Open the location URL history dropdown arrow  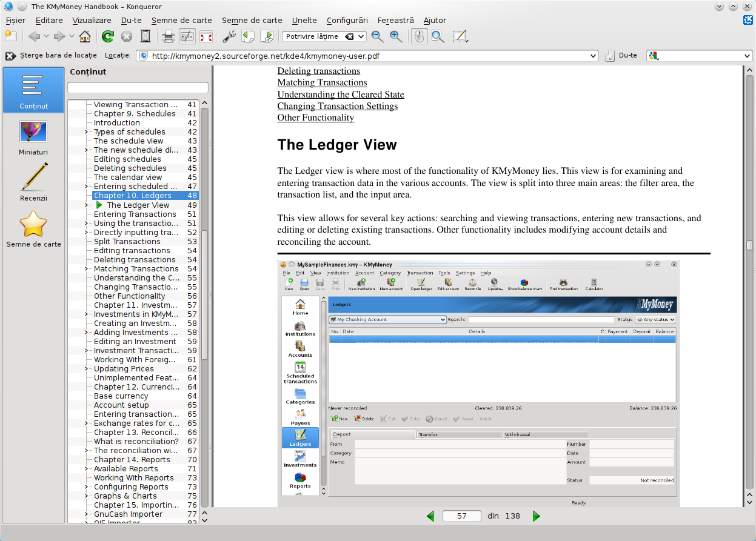[594, 56]
